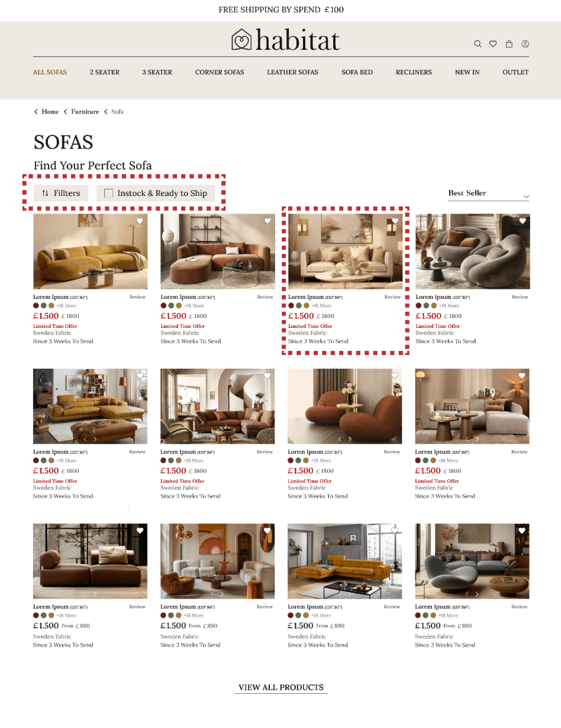Screen dimensions: 561x728
Task: Open the user account icon
Action: [525, 44]
